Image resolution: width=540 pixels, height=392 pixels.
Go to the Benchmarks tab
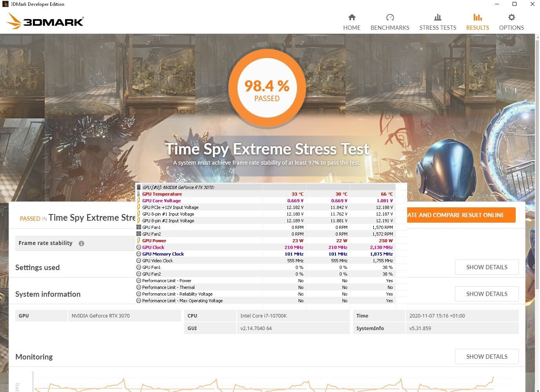(390, 22)
